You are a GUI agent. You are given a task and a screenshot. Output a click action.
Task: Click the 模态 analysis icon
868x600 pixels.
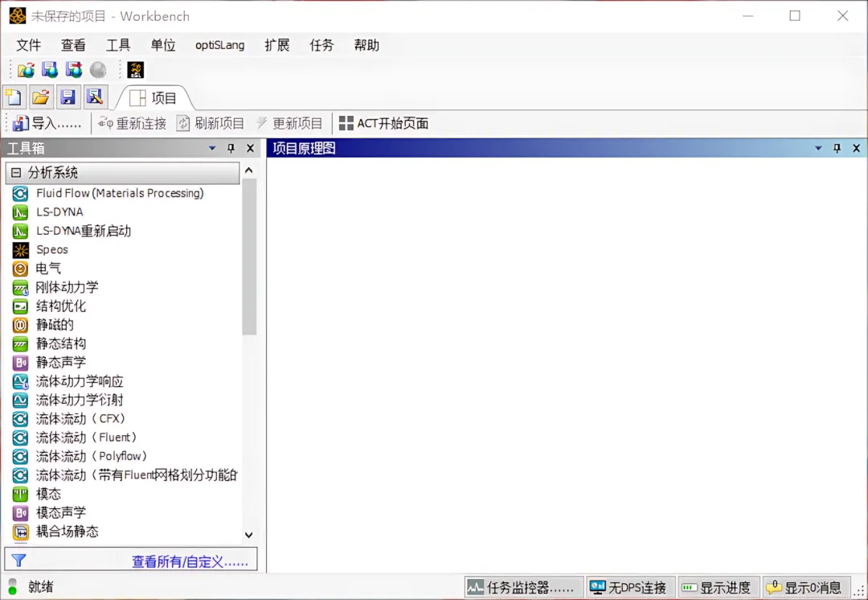20,494
